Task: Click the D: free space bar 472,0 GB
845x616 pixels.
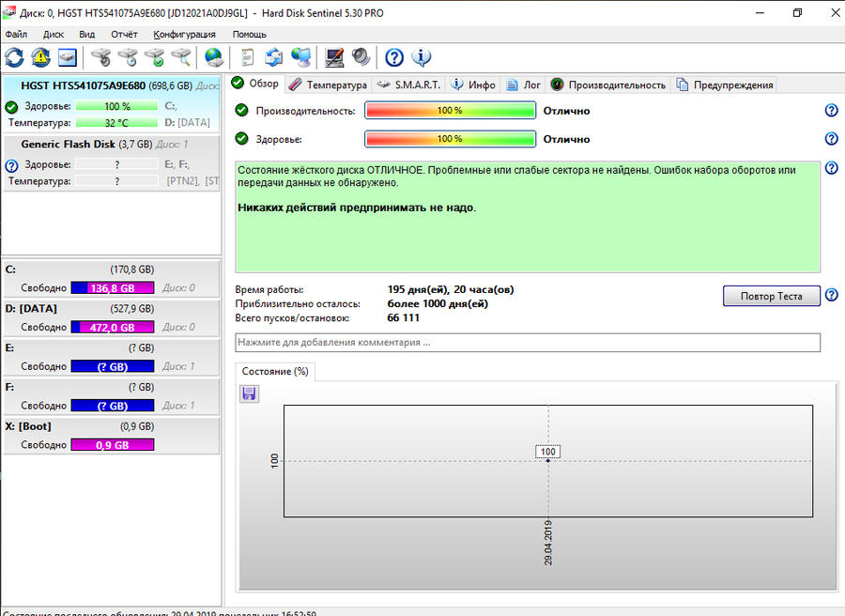Action: [113, 327]
